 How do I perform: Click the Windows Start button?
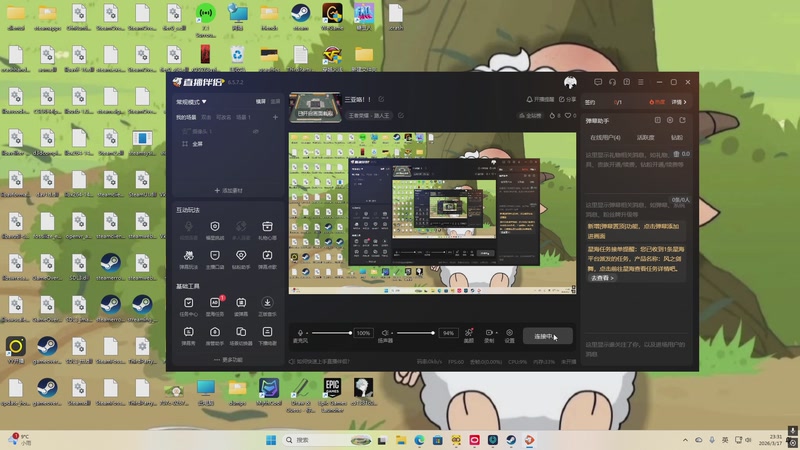pos(271,440)
